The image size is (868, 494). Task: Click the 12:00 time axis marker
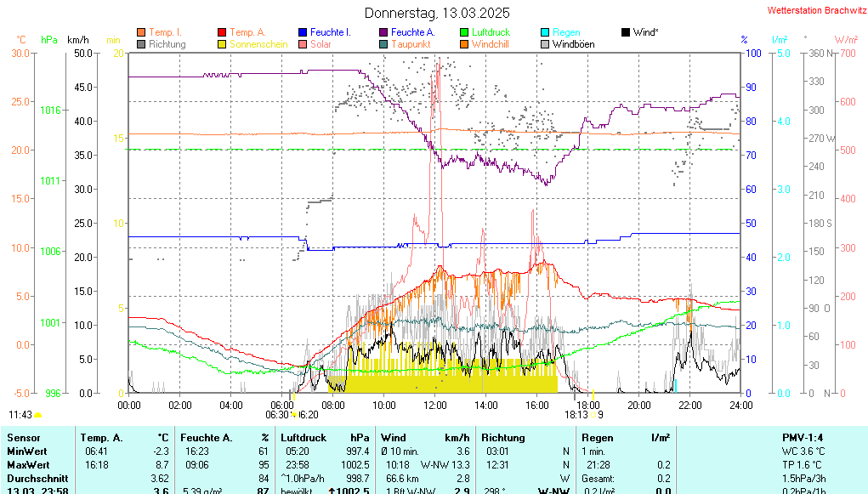pos(434,405)
